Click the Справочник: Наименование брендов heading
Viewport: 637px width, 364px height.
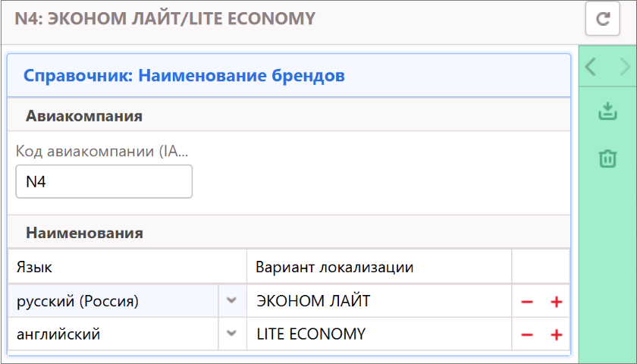pyautogui.click(x=184, y=76)
